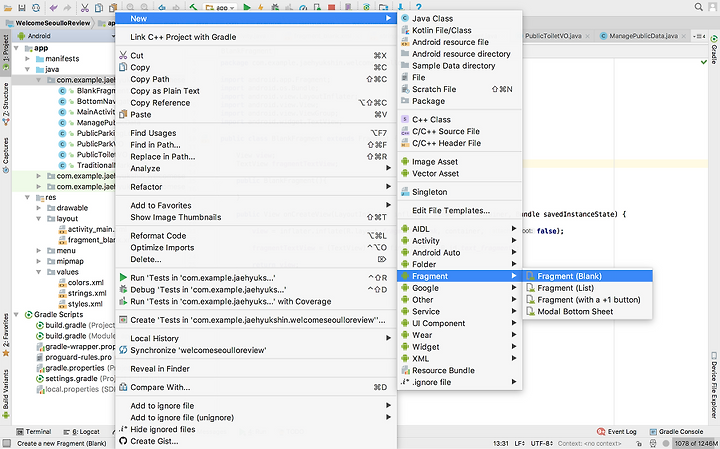This screenshot has width=720, height=449.
Task: Select Singleton from New submenu
Action: [x=459, y=192]
